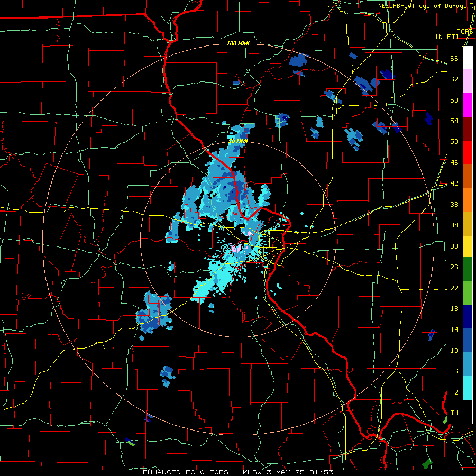The width and height of the screenshot is (476, 476).
Task: Click the legend value 58
Action: [454, 100]
